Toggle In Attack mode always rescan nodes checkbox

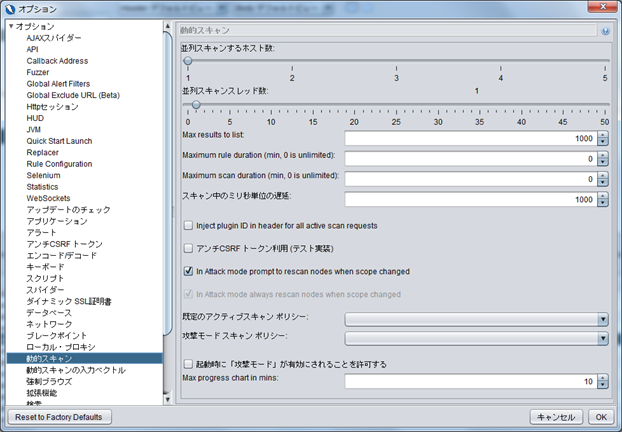188,294
